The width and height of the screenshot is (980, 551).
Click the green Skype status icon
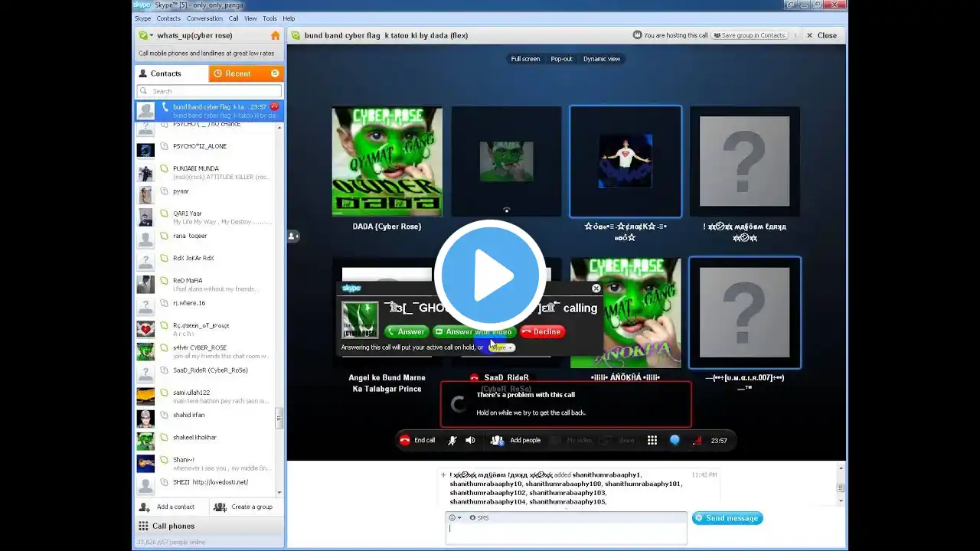coord(142,35)
